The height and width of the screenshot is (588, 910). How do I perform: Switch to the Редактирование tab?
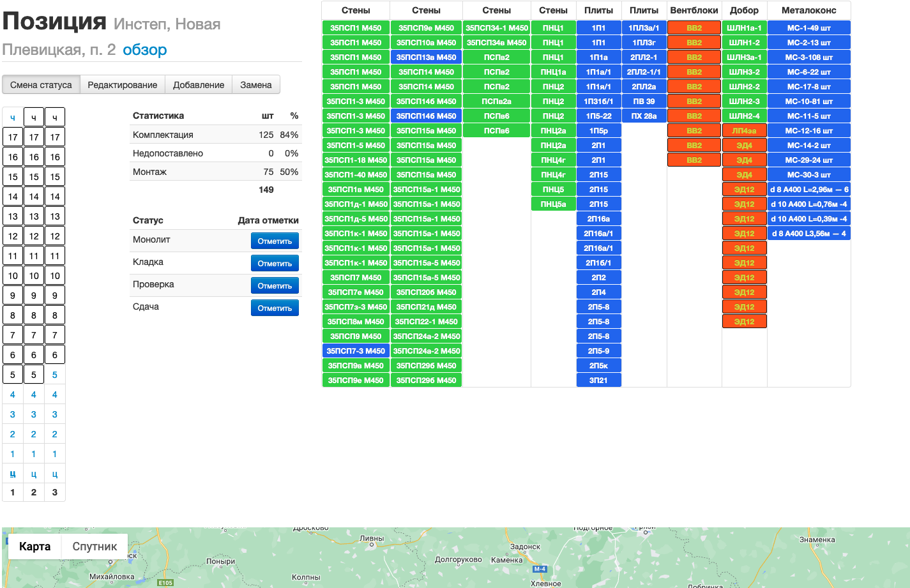122,85
